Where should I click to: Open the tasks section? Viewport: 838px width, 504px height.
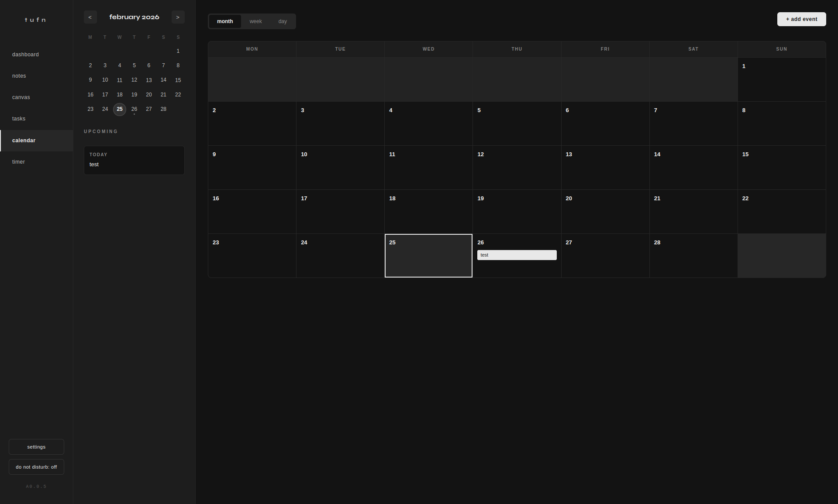click(x=19, y=118)
